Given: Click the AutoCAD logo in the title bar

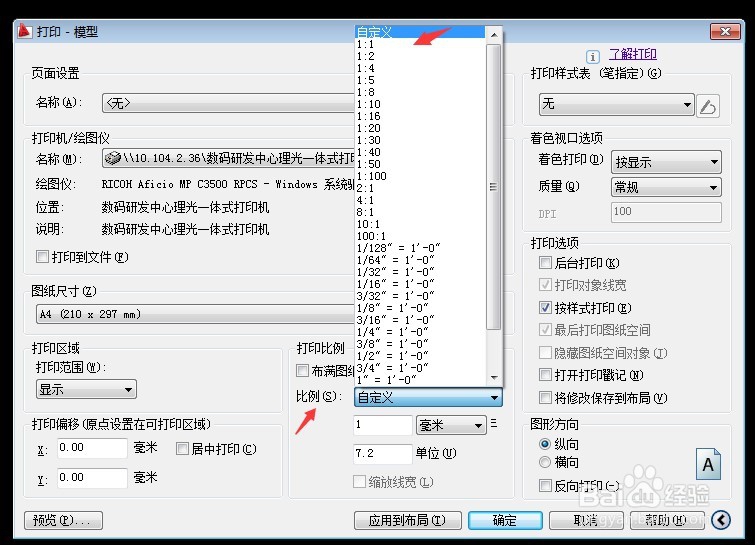Looking at the screenshot, I should tap(25, 31).
